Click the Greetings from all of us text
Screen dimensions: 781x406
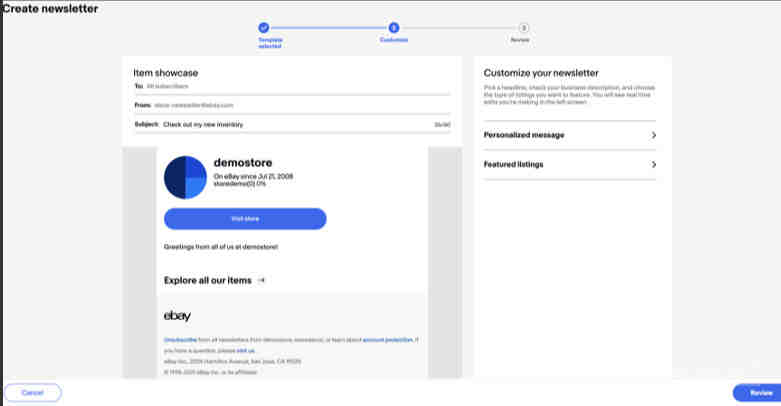click(x=221, y=247)
